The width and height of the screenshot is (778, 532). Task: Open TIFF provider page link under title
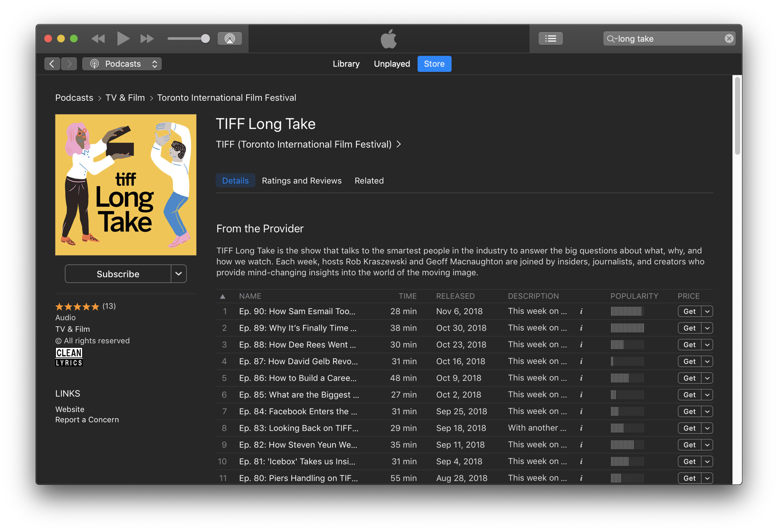point(308,144)
